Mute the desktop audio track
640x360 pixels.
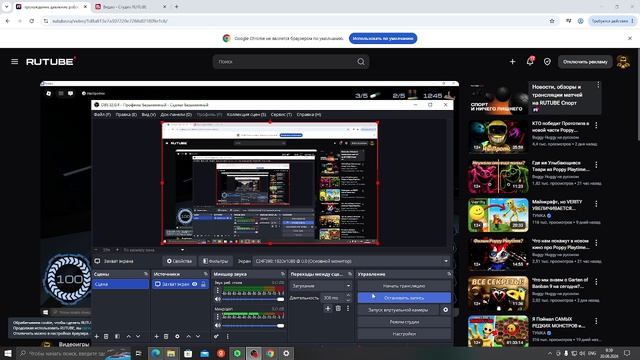[x=218, y=299]
